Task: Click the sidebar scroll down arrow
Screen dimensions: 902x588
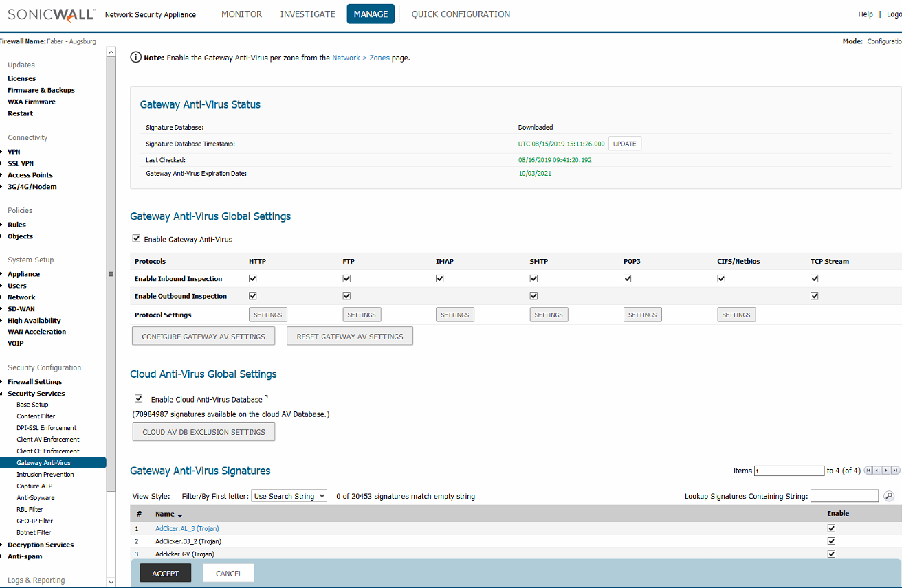Action: (x=111, y=582)
